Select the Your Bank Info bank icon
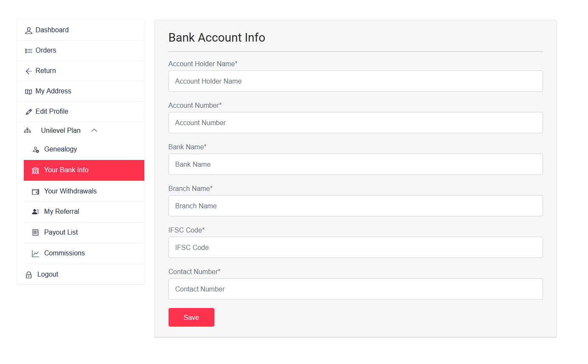Screen dimensions: 588x364 coord(36,170)
